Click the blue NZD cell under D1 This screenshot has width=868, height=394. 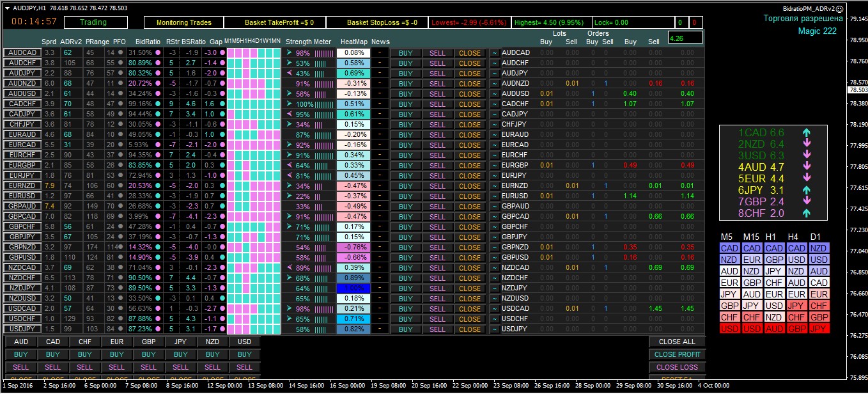pyautogui.click(x=819, y=248)
